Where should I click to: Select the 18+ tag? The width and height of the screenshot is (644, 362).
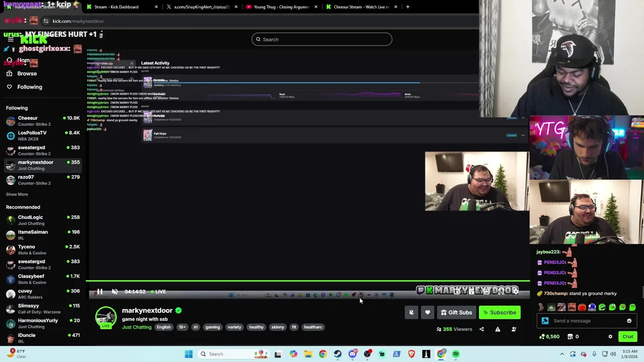pos(182,327)
